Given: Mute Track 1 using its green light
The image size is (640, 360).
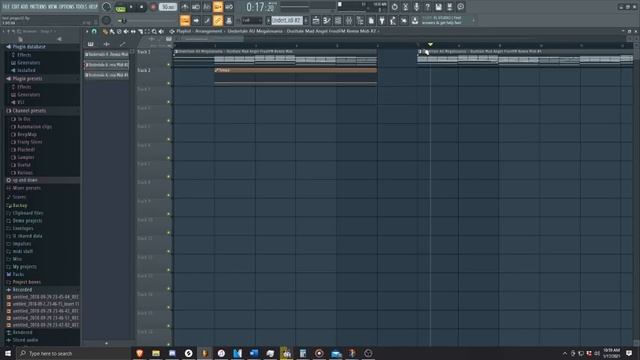Looking at the screenshot, I should click(x=169, y=64).
